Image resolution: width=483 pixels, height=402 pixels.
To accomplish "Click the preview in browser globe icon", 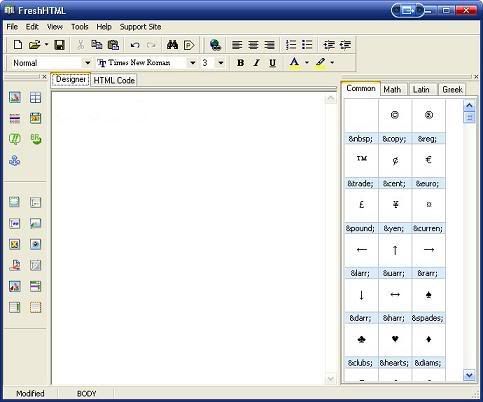I will point(215,45).
